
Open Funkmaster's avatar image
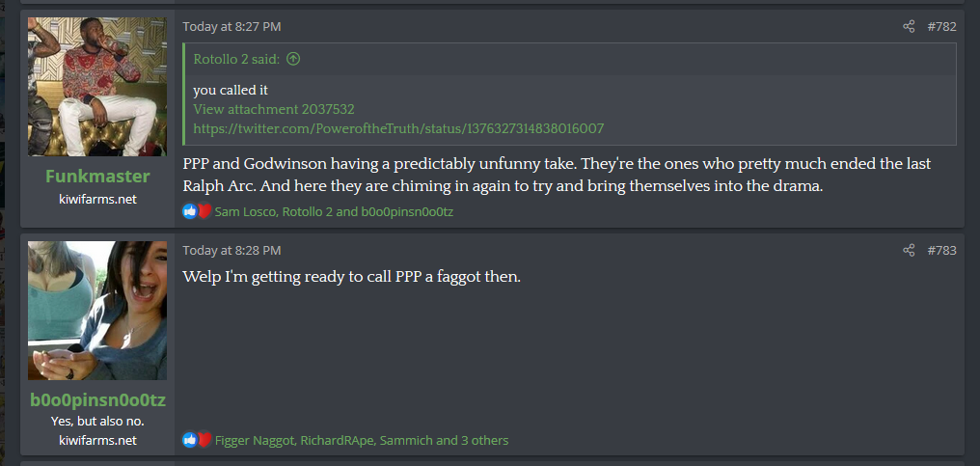(x=97, y=87)
